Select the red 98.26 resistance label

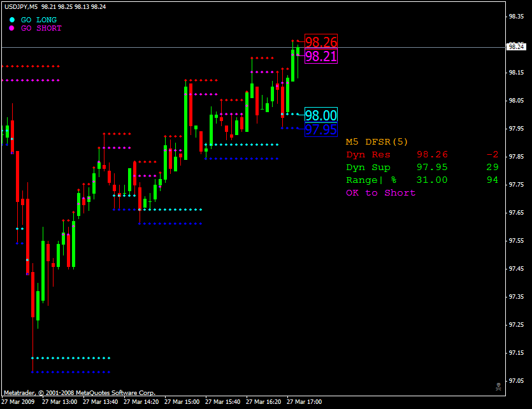coord(321,41)
